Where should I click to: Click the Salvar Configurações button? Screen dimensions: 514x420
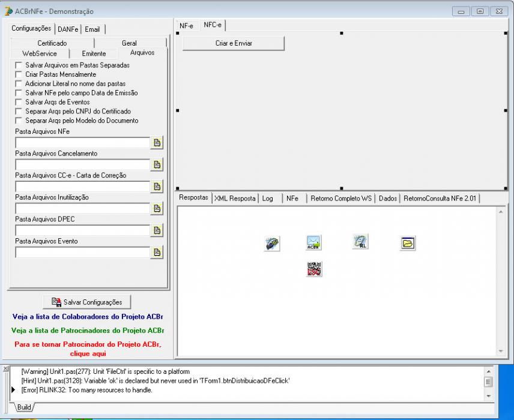point(87,302)
